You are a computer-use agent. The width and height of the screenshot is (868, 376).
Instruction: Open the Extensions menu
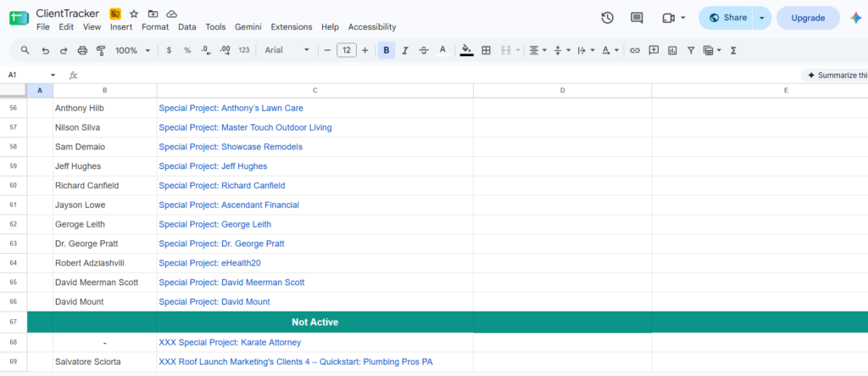tap(292, 26)
